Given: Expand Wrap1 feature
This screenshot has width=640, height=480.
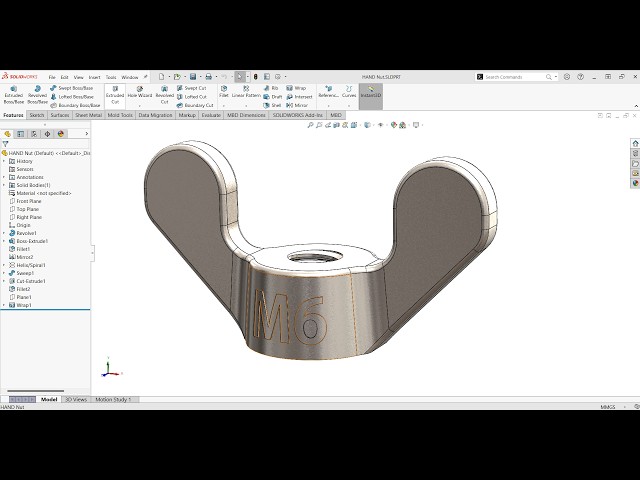Looking at the screenshot, I should (x=4, y=305).
